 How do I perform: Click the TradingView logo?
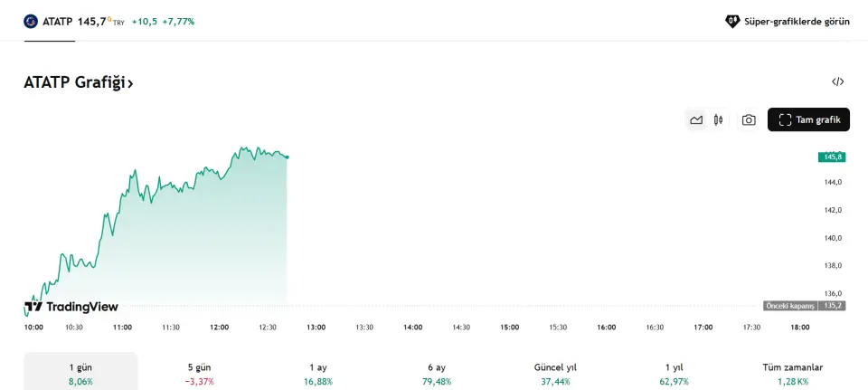[71, 307]
